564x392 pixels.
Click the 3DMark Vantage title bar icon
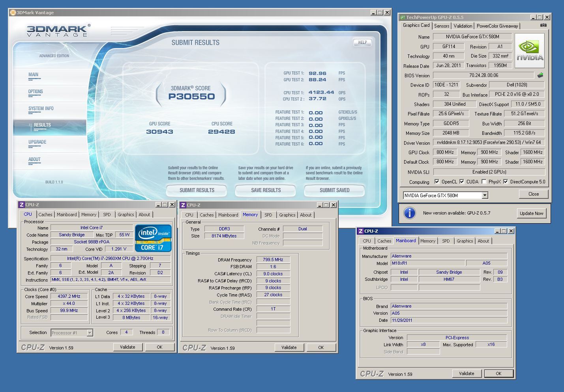tap(13, 13)
